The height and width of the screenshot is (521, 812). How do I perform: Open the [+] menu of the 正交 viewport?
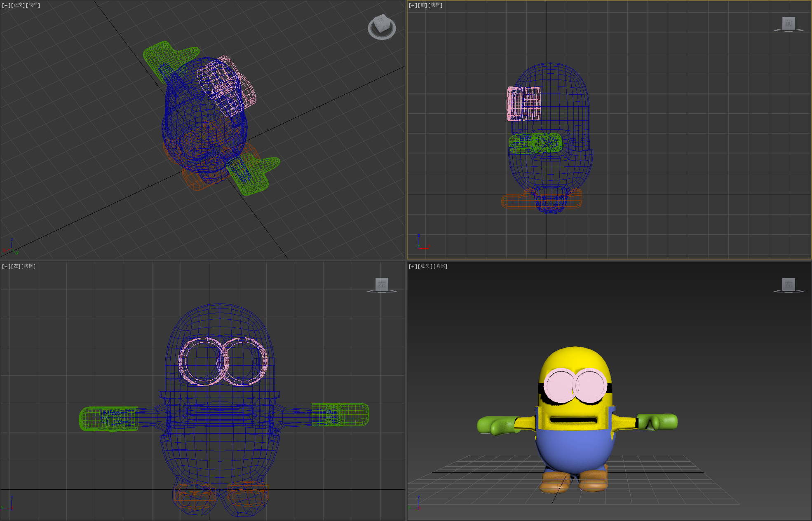click(x=6, y=5)
